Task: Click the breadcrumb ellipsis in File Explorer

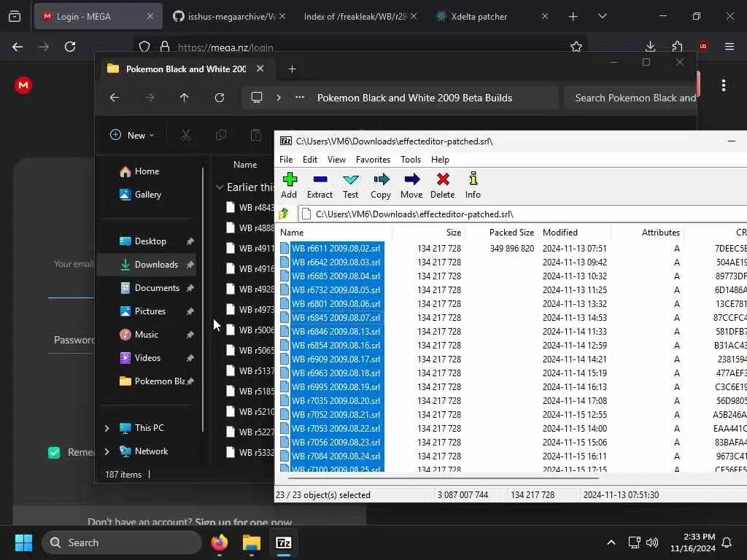Action: point(300,98)
